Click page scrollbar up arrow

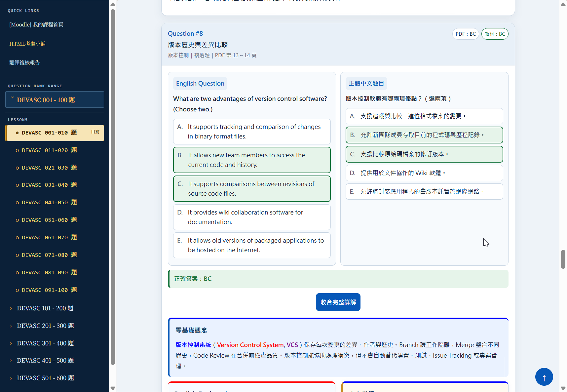coord(563,4)
